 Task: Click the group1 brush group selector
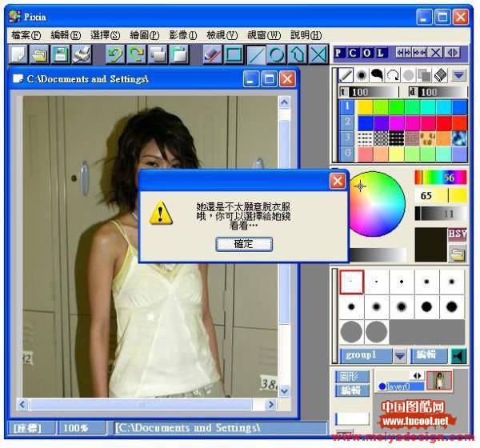click(x=366, y=355)
